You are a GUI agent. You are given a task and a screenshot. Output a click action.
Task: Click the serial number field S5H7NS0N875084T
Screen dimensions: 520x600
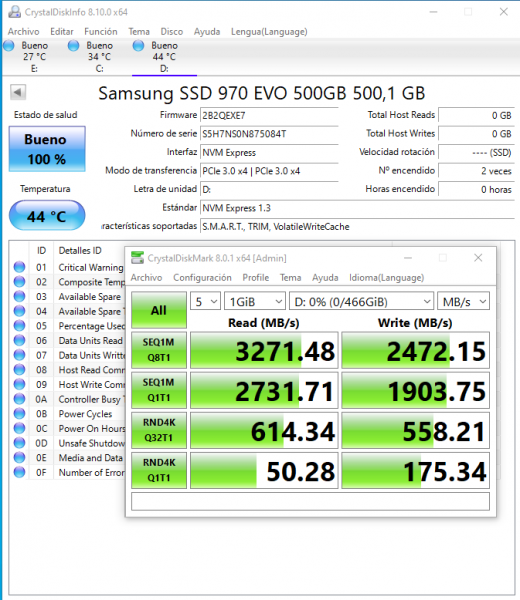(x=269, y=134)
